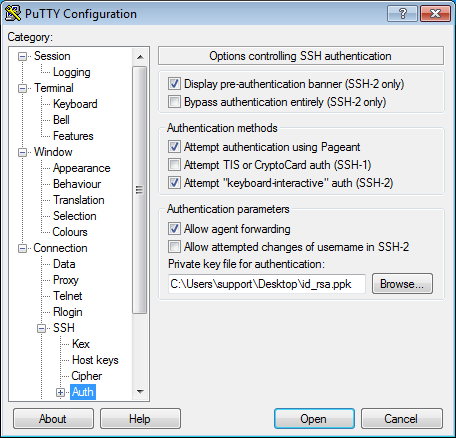Open Colours settings category
The height and width of the screenshot is (438, 456).
coord(70,232)
